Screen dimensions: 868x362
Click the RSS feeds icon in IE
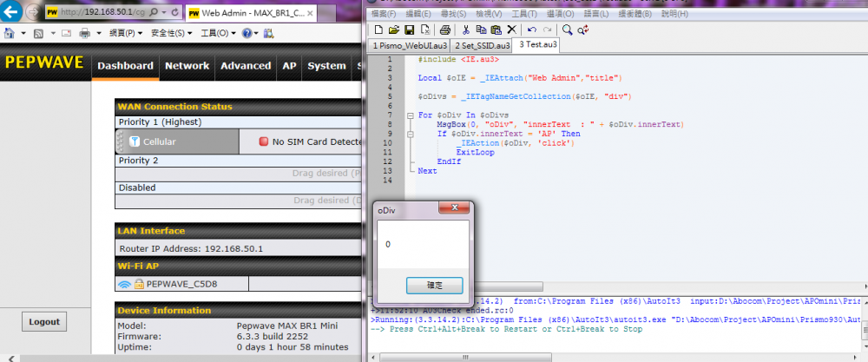pyautogui.click(x=39, y=33)
